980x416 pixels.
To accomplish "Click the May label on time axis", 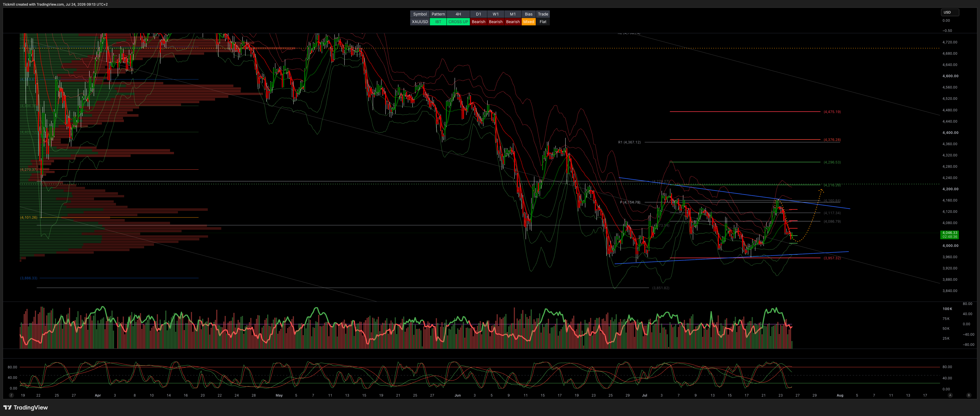I will click(279, 395).
